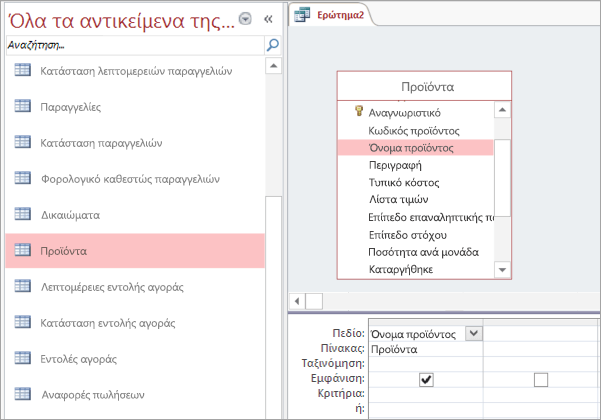Click the primary key icon beside Αναγνωριστικό
The image size is (601, 420).
click(359, 111)
